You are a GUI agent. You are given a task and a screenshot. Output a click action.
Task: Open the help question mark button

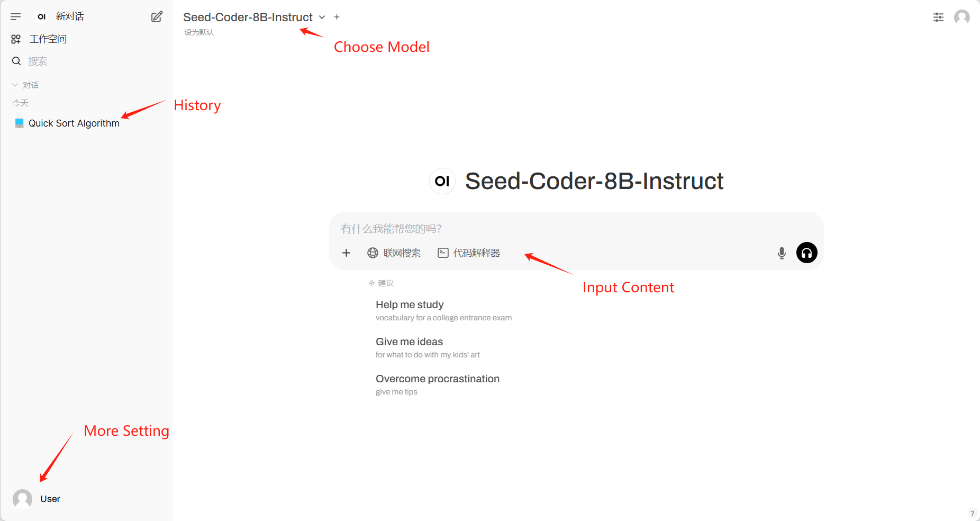pos(972,513)
